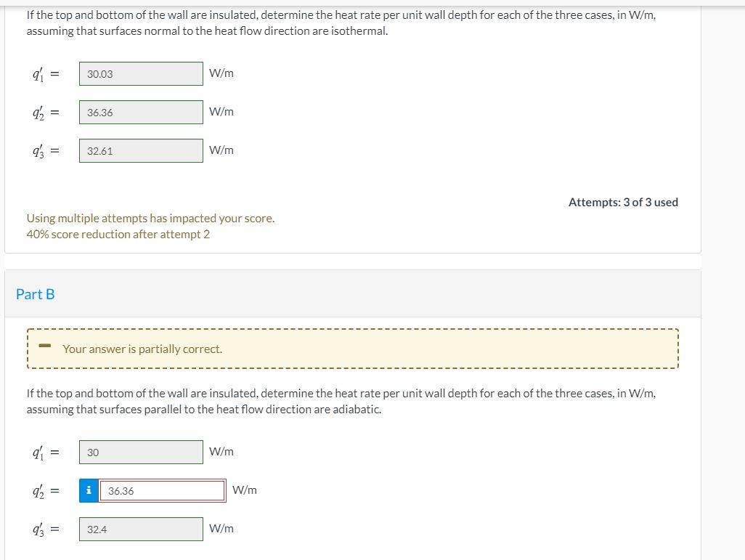Click the q′1 label beside 30.03
The image size is (745, 560).
[38, 73]
